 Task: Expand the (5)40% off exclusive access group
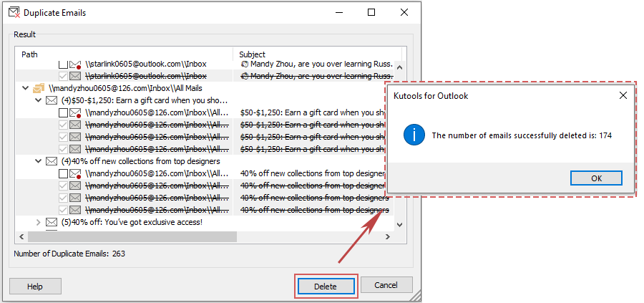click(x=39, y=222)
